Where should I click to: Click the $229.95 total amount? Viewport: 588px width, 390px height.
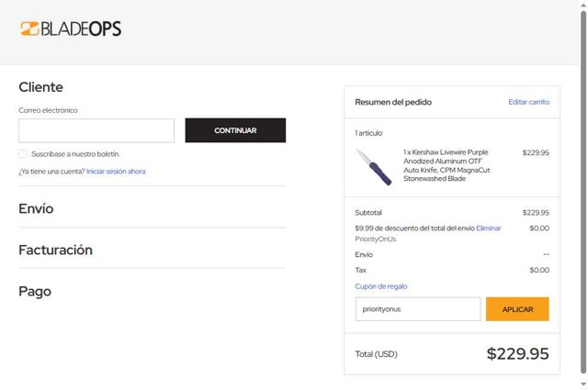coord(517,353)
